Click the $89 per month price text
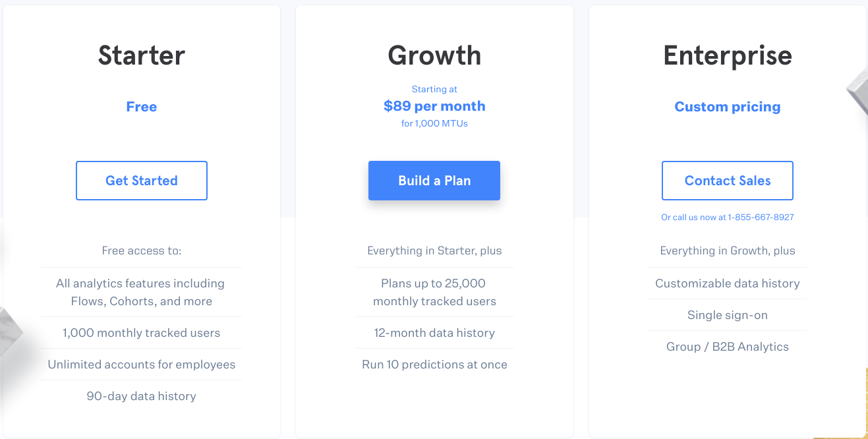Screen dimensions: 868x439 (x=434, y=106)
